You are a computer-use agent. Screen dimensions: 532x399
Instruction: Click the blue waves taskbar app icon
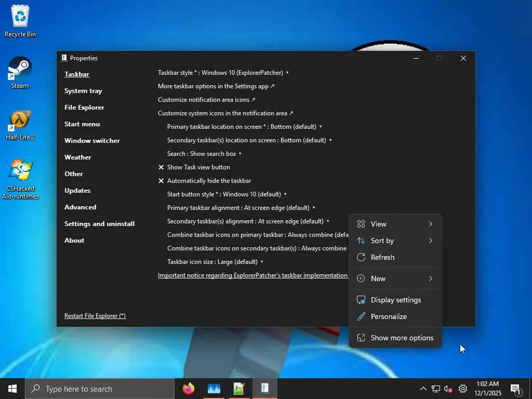(x=214, y=389)
